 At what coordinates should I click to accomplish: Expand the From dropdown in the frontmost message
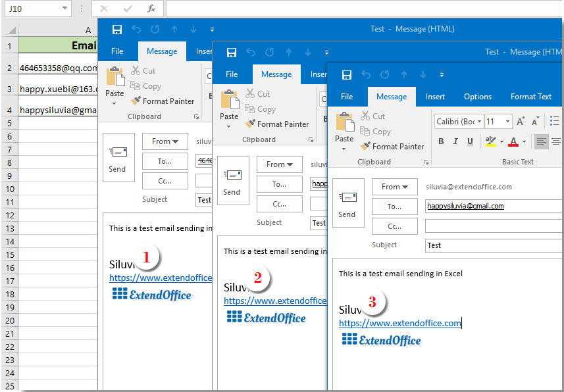[x=395, y=187]
